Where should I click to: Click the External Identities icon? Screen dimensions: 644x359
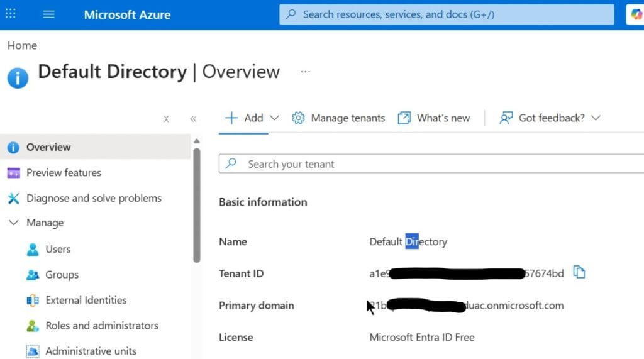[33, 301]
